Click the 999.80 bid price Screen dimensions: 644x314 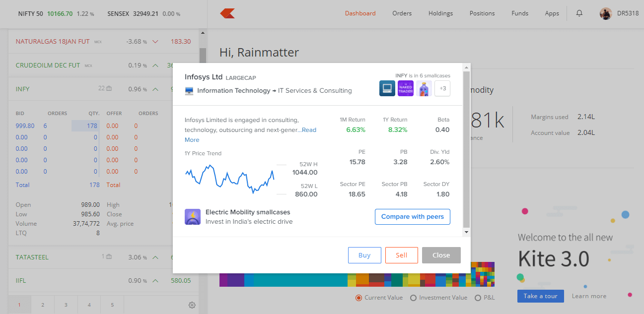(x=25, y=126)
